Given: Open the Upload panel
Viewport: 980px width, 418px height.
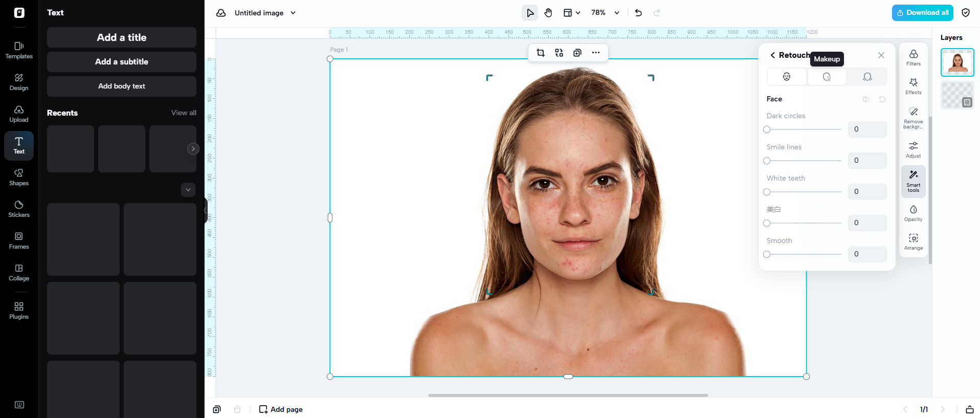Looking at the screenshot, I should coord(19,114).
